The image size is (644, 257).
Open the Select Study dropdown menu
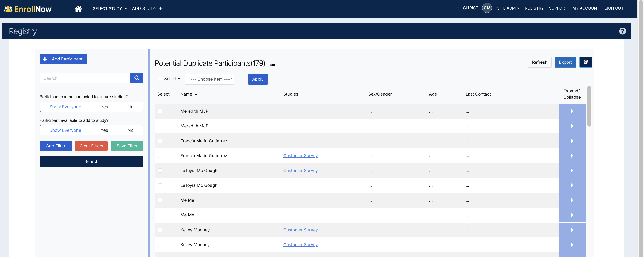110,8
